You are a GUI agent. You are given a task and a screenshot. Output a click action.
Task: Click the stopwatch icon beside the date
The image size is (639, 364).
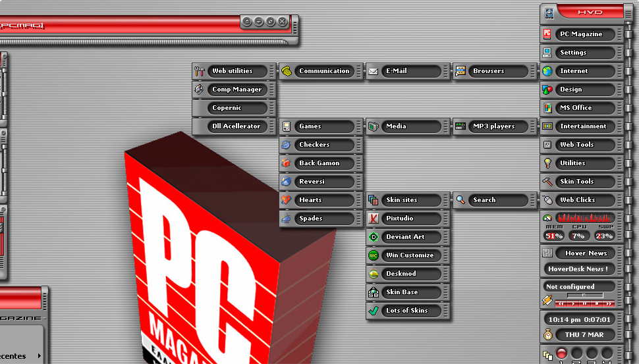coord(547,335)
